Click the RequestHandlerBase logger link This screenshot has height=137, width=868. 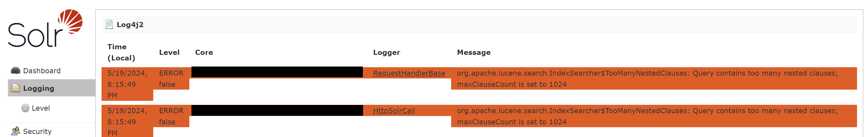coord(409,73)
